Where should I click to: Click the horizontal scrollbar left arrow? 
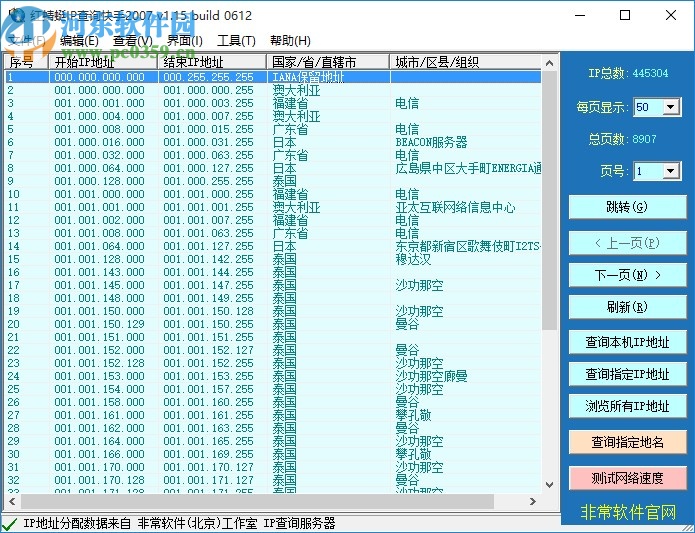click(12, 502)
